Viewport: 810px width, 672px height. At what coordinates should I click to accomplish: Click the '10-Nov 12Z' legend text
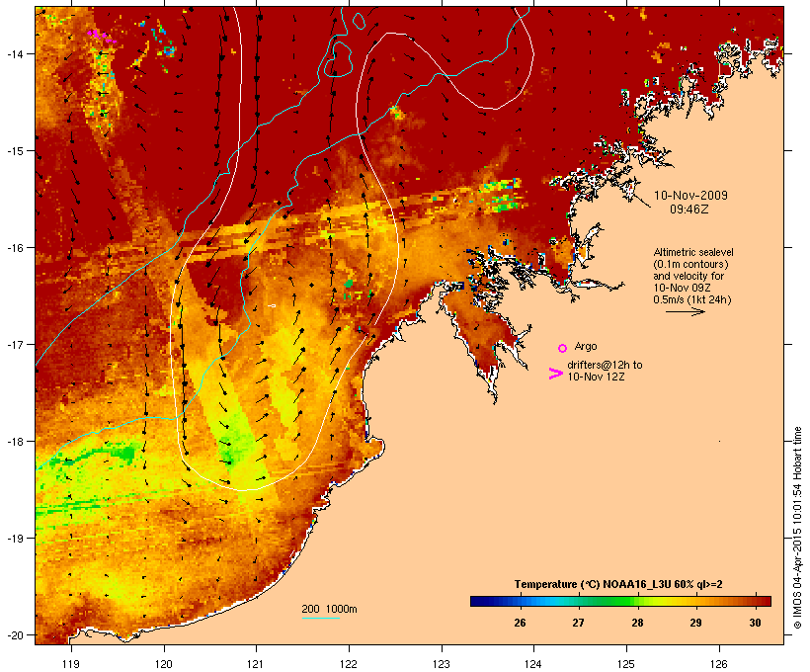596,377
